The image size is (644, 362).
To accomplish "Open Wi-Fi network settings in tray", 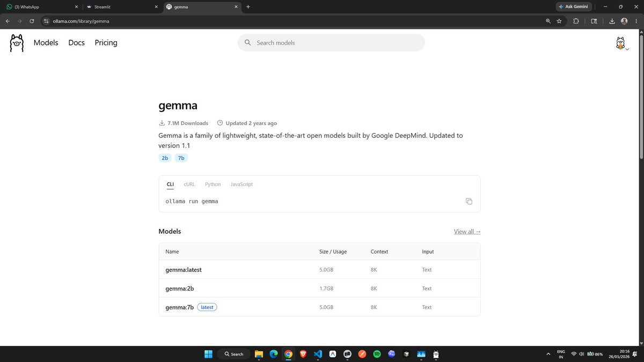I will [x=574, y=354].
